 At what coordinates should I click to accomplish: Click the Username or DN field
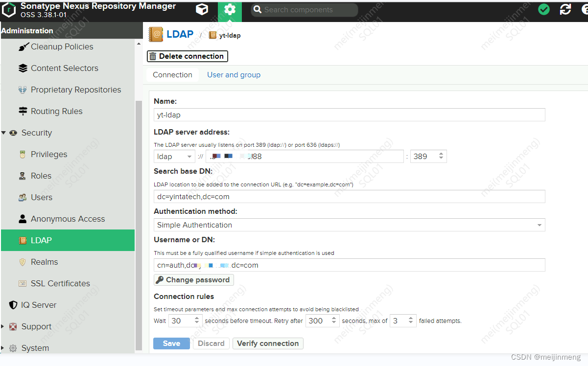tap(349, 265)
